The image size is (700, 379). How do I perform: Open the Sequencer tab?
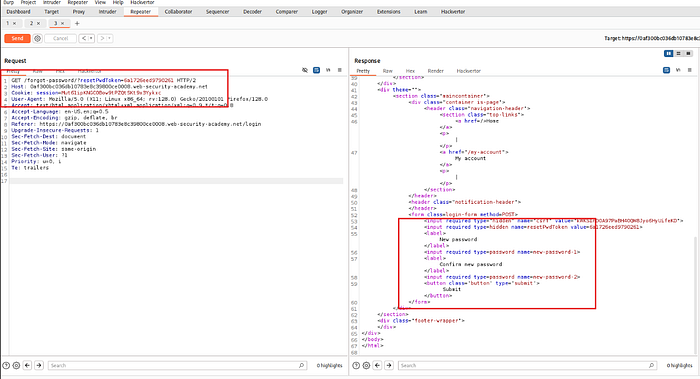(x=217, y=12)
